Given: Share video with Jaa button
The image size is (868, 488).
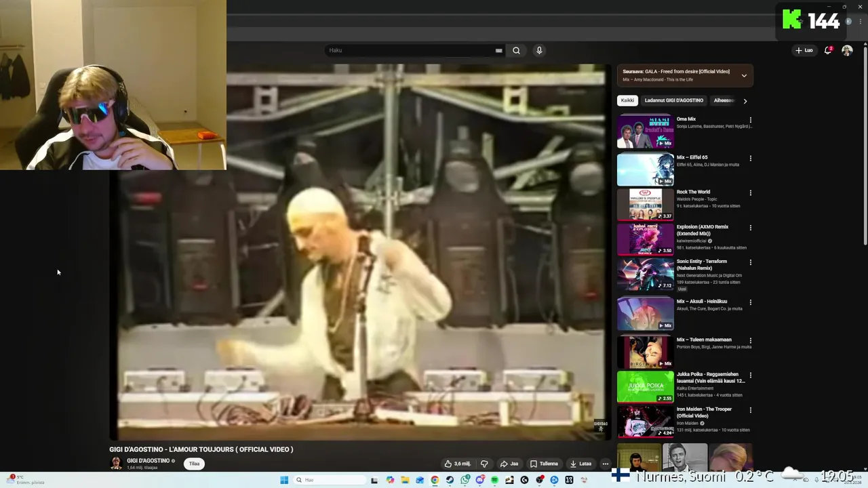Looking at the screenshot, I should [509, 464].
